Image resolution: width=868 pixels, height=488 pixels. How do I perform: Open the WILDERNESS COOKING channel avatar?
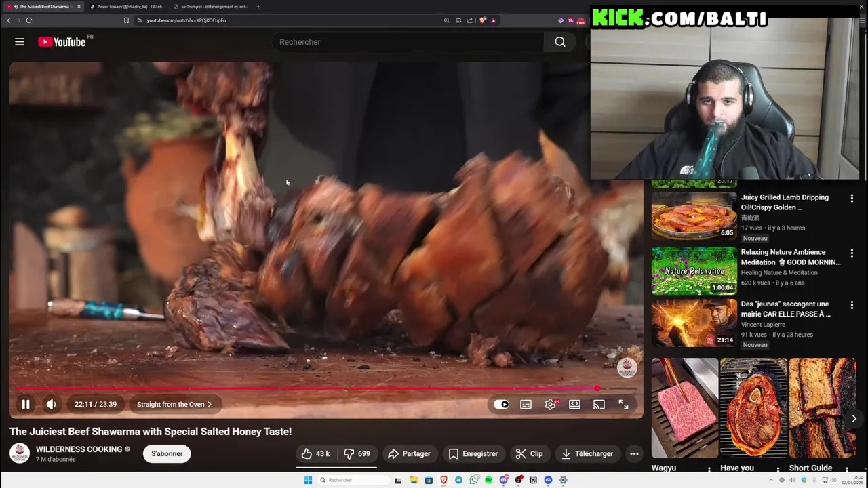point(20,453)
